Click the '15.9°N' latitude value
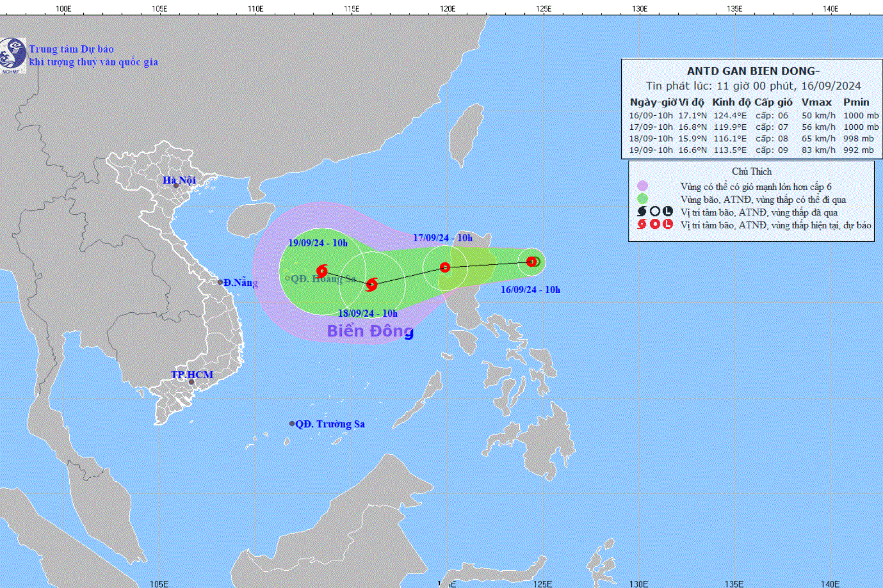 [693, 139]
